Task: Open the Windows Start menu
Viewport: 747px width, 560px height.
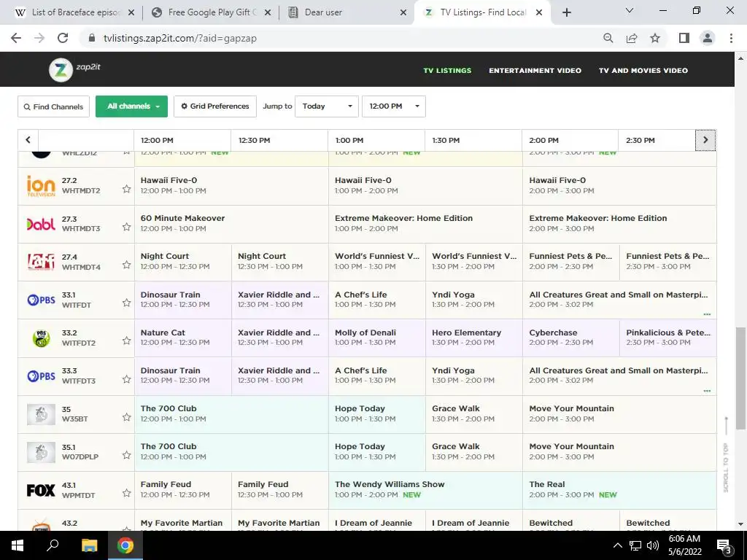Action: tap(18, 545)
